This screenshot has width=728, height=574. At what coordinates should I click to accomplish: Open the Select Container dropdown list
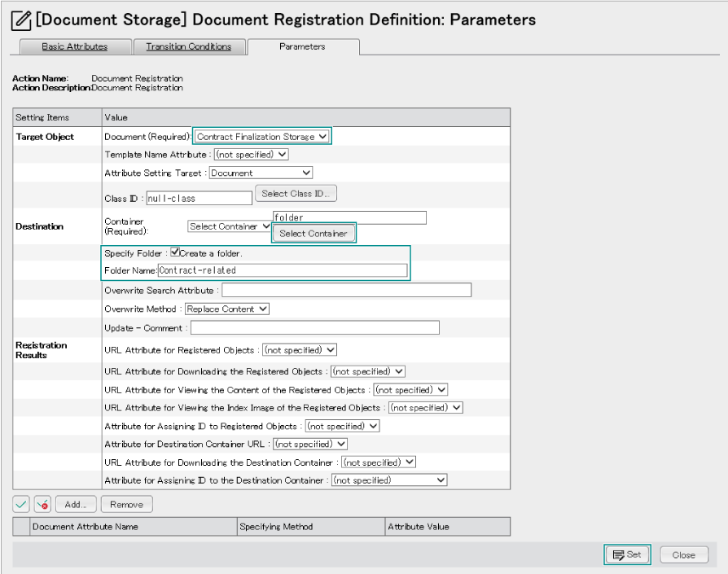230,226
